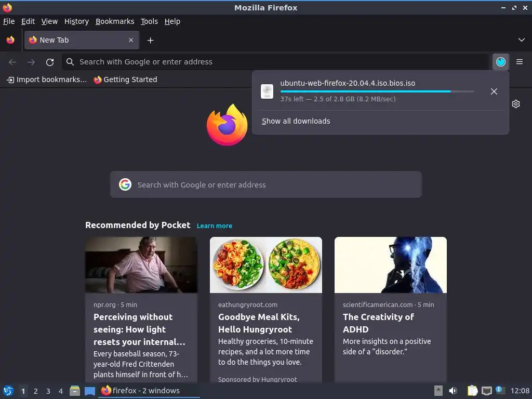Open 'Perceiving without seeing' article title
The width and height of the screenshot is (532, 399).
[x=139, y=329]
